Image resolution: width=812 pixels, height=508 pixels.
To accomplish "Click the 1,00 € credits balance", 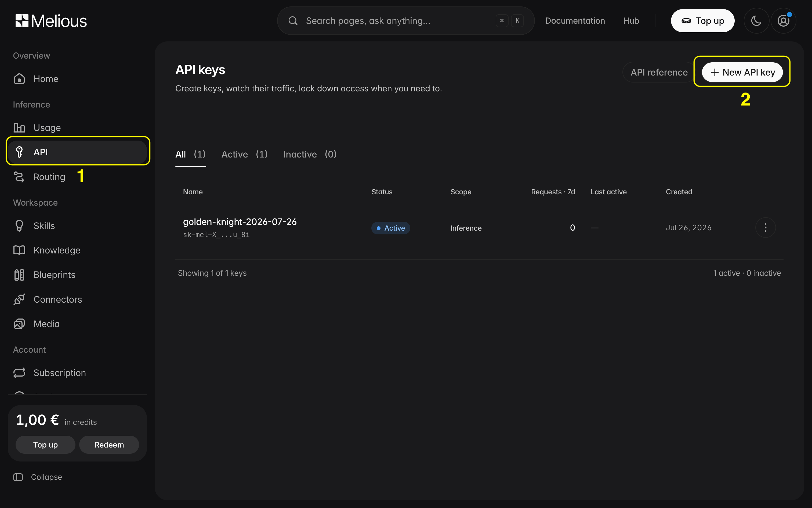I will click(x=37, y=420).
